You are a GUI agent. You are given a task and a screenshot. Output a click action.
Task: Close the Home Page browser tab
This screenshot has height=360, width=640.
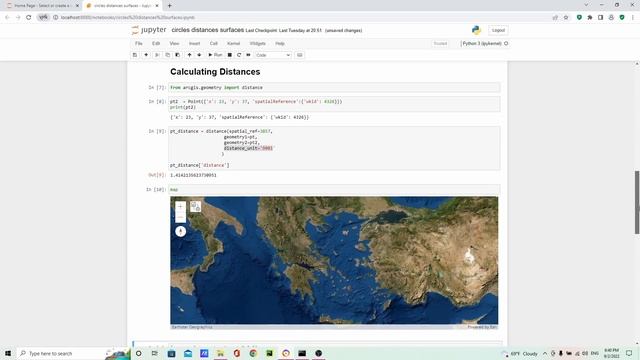pos(77,6)
